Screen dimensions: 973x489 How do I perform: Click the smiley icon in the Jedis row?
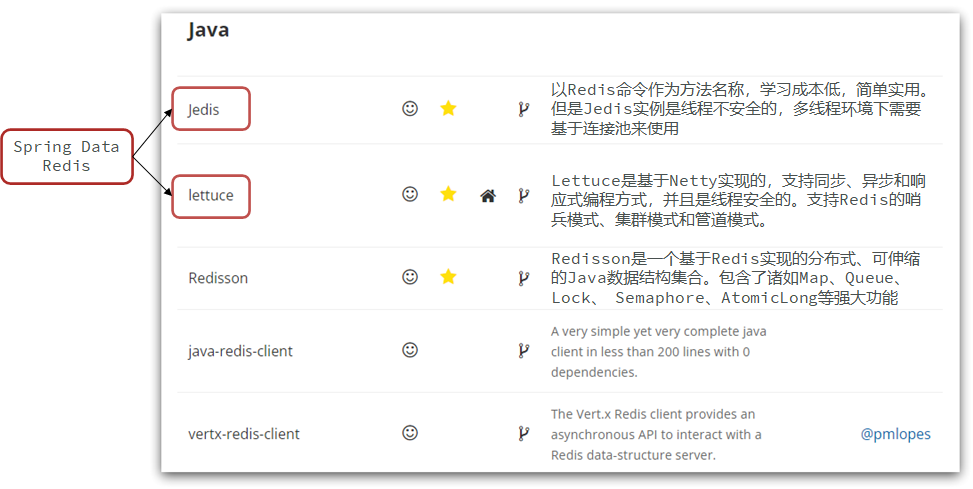(x=410, y=109)
